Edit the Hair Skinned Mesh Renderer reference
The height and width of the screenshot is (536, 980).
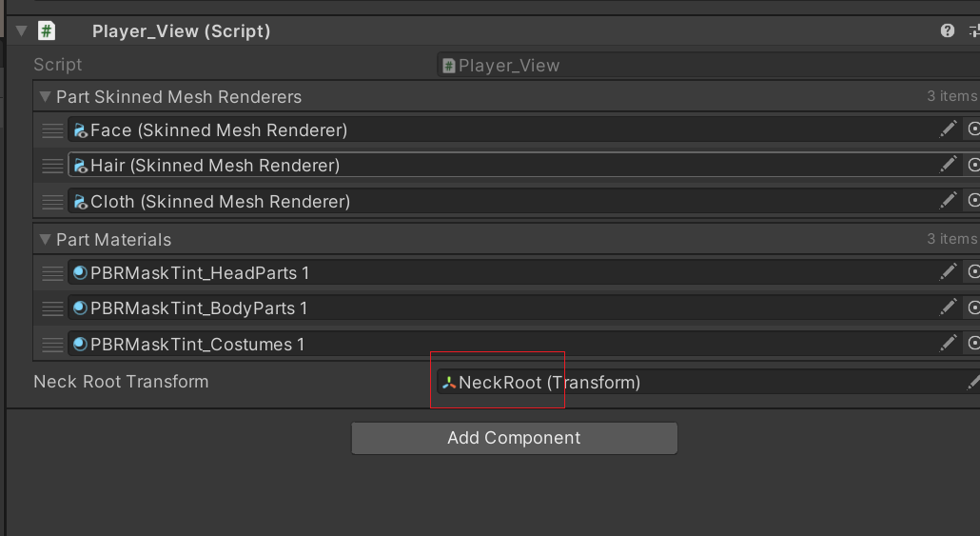click(x=948, y=165)
